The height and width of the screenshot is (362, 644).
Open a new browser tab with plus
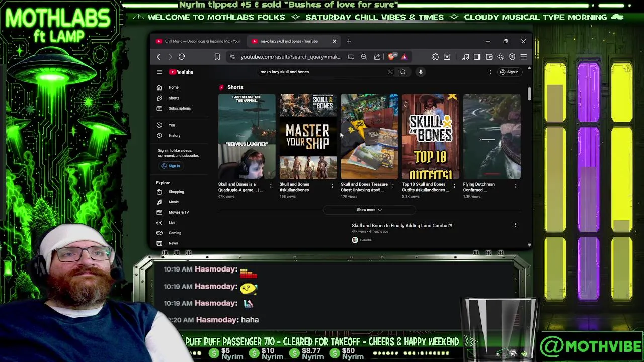[x=349, y=41]
